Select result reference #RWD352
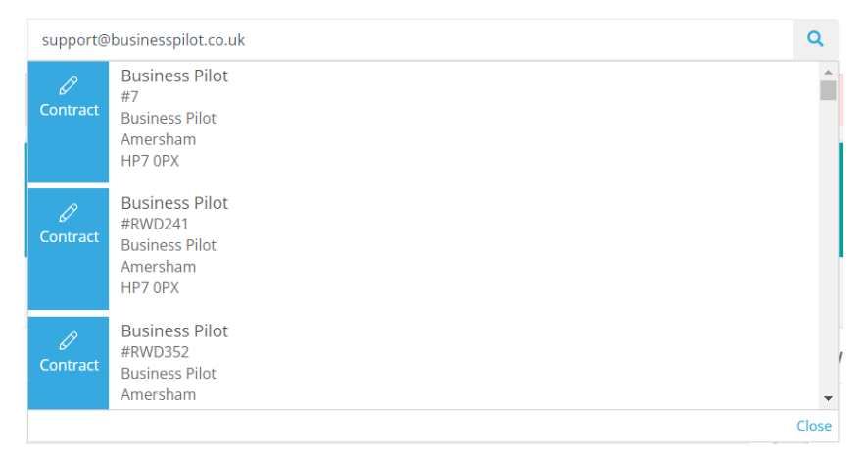 click(155, 352)
